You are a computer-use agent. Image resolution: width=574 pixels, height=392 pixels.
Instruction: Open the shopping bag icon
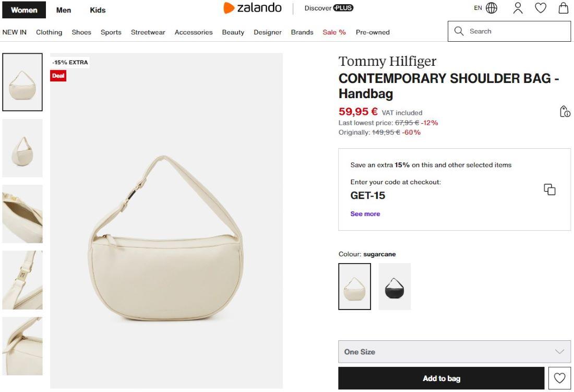pos(564,8)
